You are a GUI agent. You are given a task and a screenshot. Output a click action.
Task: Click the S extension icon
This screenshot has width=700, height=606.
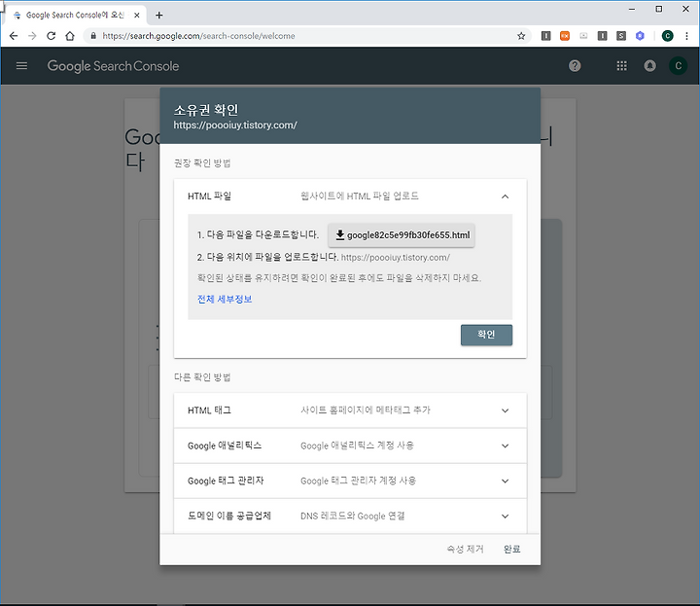pos(621,36)
